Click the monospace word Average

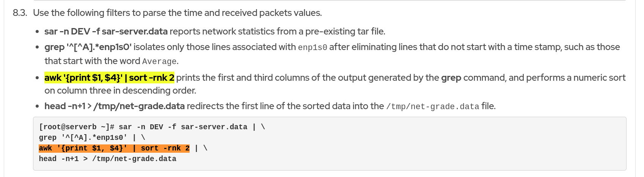[159, 61]
